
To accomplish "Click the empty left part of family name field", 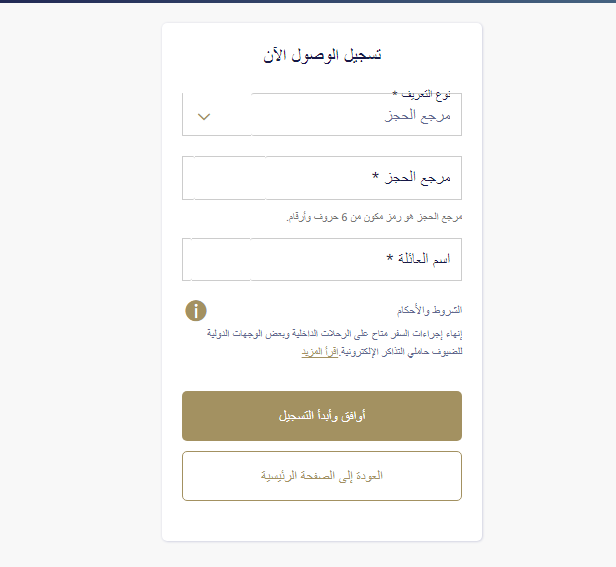I will tap(251, 259).
